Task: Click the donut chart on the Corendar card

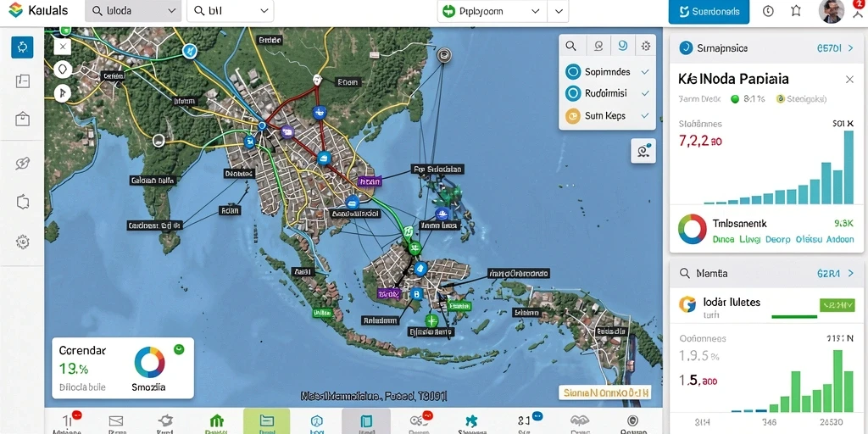Action: click(x=149, y=363)
